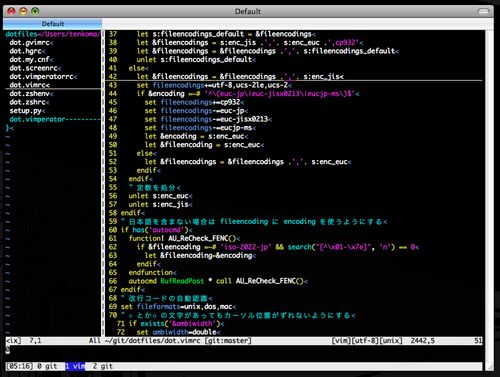This screenshot has width=500, height=377.
Task: Select the highlighted dot.vimrc tree entry
Action: 29,85
